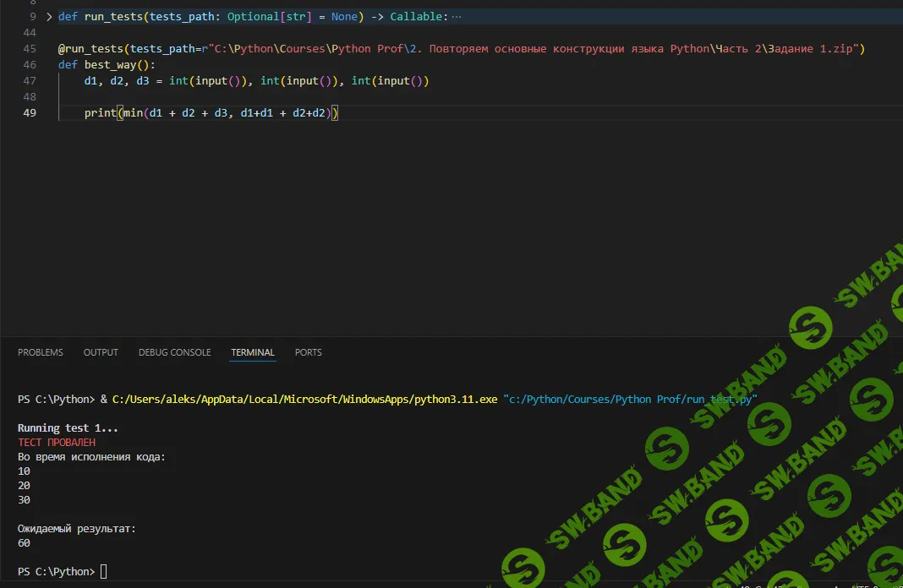Show the DEBUG CONSOLE tab
The width and height of the screenshot is (903, 588).
175,352
